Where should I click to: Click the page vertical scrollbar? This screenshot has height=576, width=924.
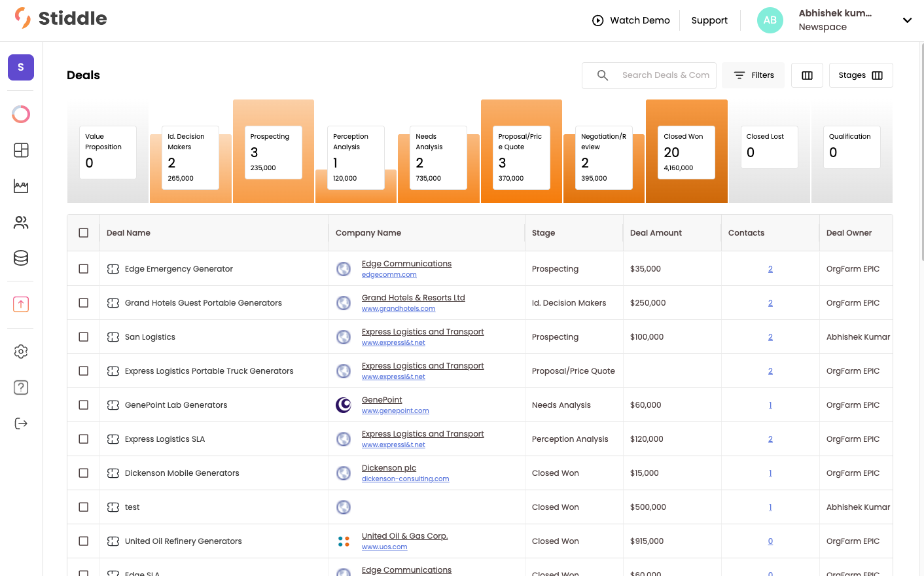coord(921,153)
